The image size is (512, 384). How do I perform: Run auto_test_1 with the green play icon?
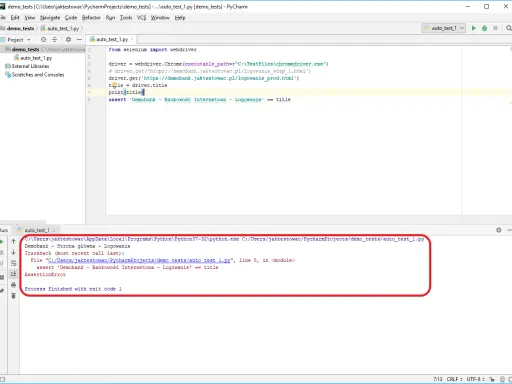pos(473,28)
